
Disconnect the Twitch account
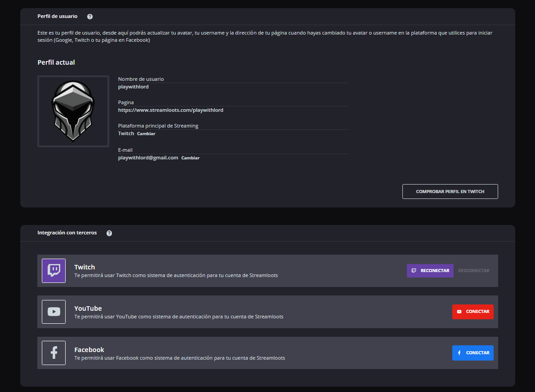[473, 271]
